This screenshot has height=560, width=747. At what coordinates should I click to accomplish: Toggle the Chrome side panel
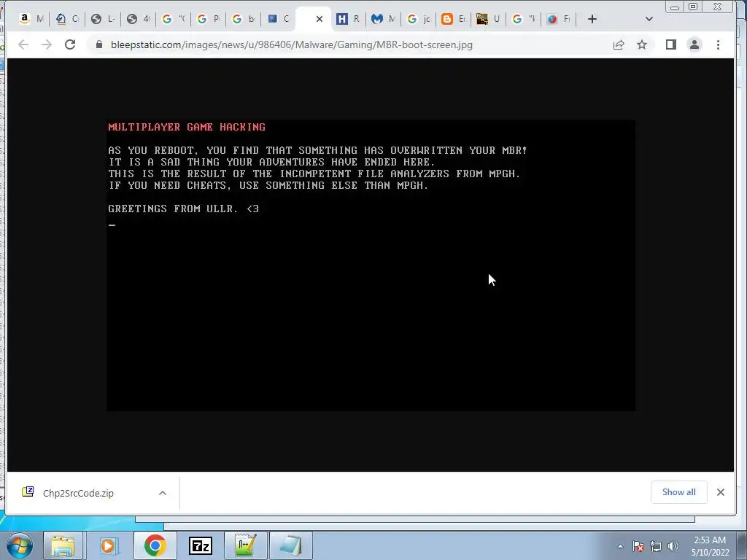(671, 44)
